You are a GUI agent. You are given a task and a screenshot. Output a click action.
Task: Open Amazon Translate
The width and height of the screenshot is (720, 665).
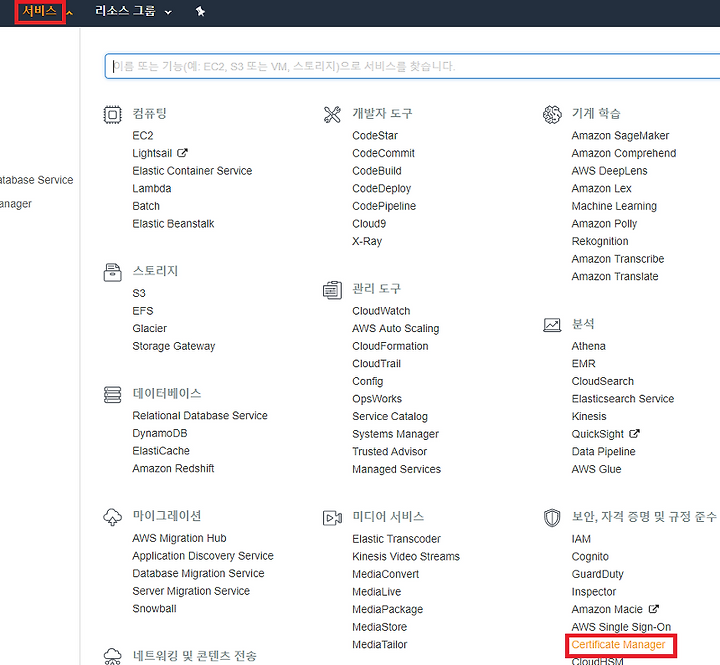pos(615,276)
